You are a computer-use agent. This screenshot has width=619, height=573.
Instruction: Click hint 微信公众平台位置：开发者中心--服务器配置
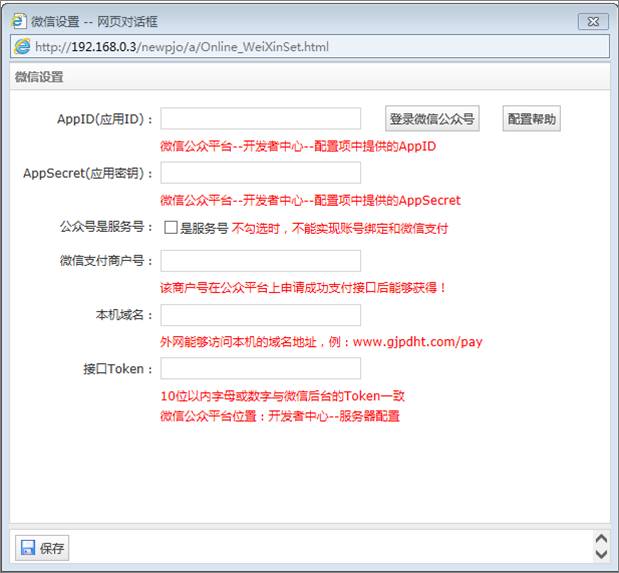280,416
